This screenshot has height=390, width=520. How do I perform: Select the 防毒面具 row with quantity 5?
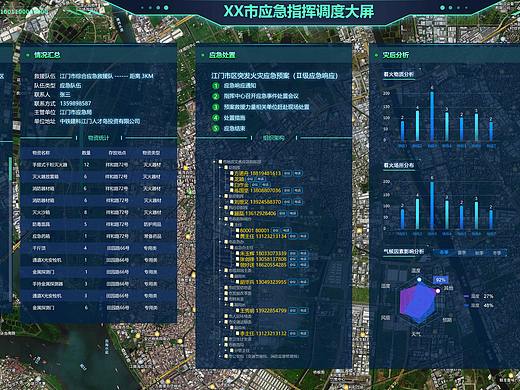[98, 224]
